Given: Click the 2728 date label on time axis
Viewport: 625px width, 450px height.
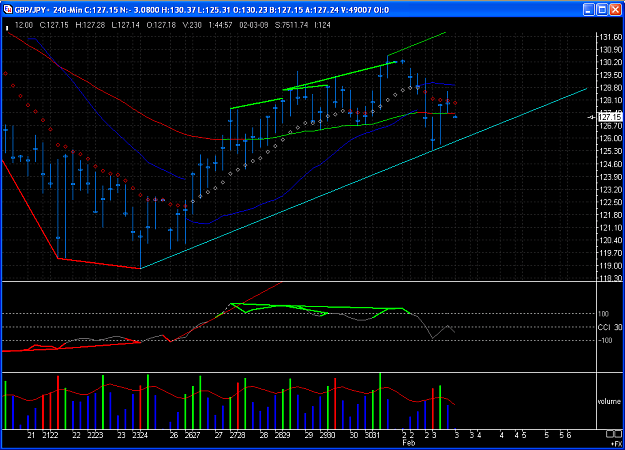Looking at the screenshot, I should coord(238,435).
